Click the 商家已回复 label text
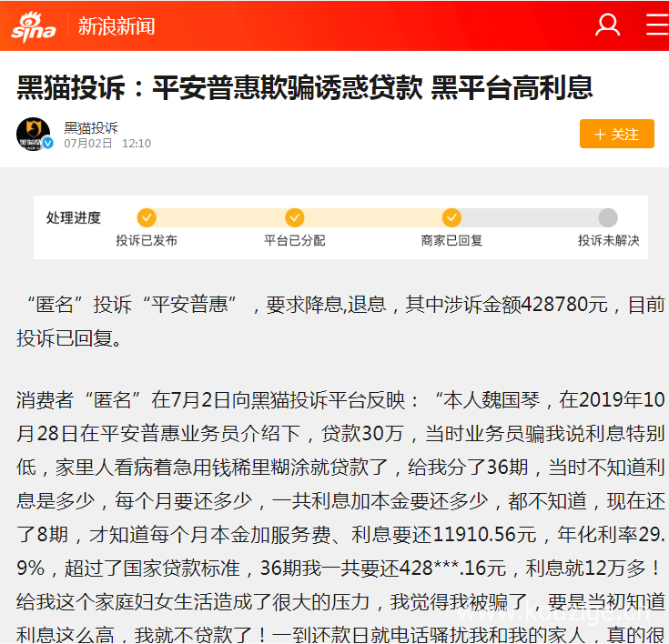Viewport: 669px width, 644px height. [x=451, y=240]
